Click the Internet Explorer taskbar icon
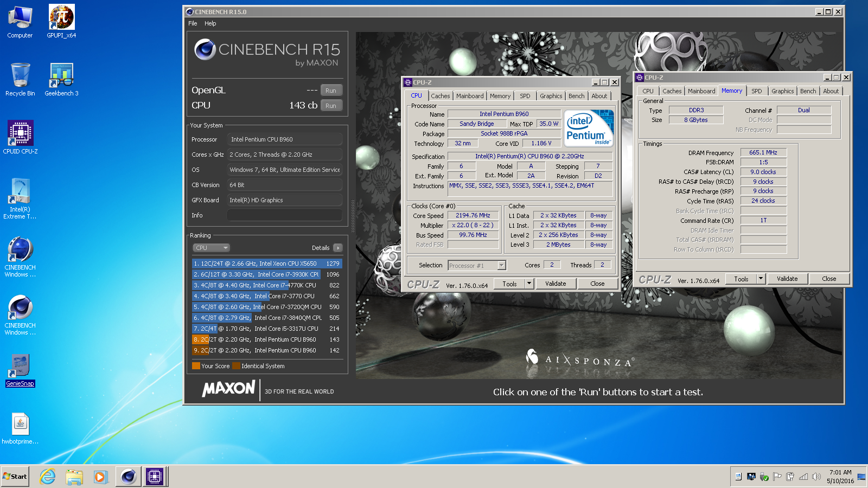868x488 pixels. click(x=48, y=477)
